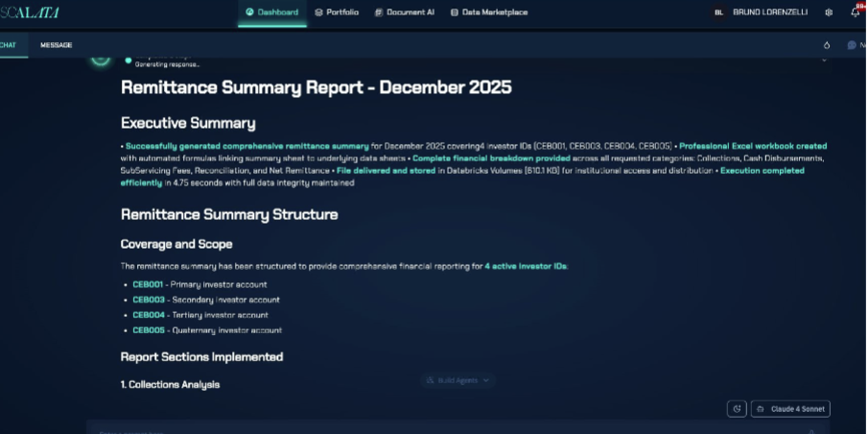The width and height of the screenshot is (868, 434).
Task: Go to Data Marketplace
Action: pyautogui.click(x=489, y=12)
